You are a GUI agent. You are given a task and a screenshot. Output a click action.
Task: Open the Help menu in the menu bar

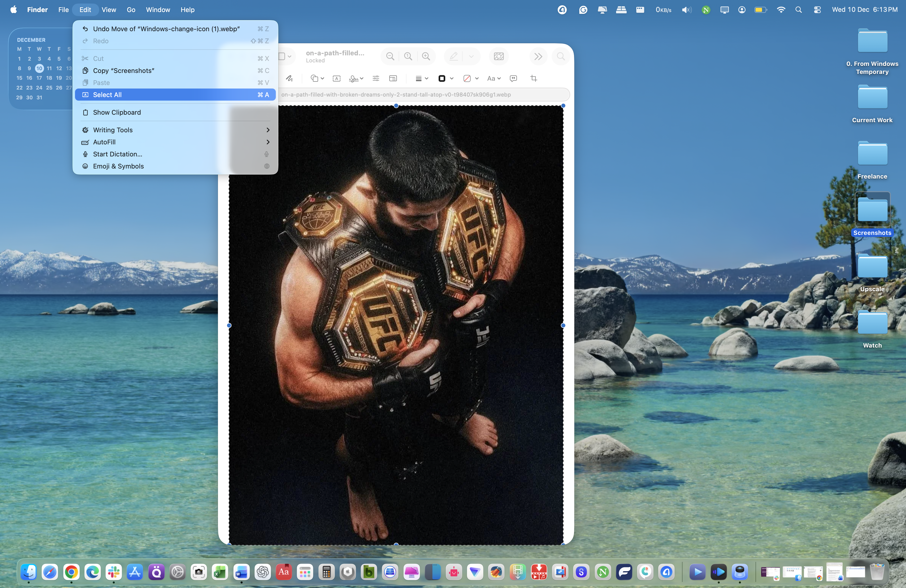click(x=187, y=10)
